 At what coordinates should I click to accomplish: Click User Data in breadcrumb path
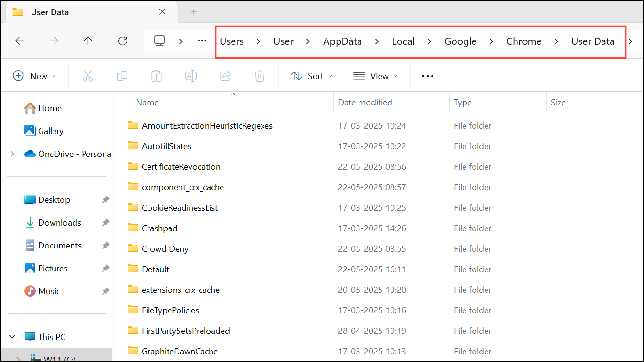point(593,41)
